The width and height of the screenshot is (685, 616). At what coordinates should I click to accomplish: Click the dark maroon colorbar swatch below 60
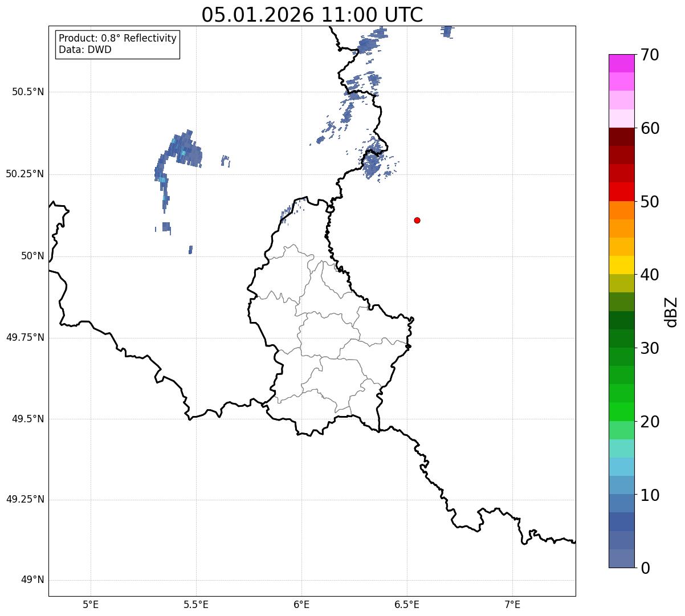(x=622, y=137)
